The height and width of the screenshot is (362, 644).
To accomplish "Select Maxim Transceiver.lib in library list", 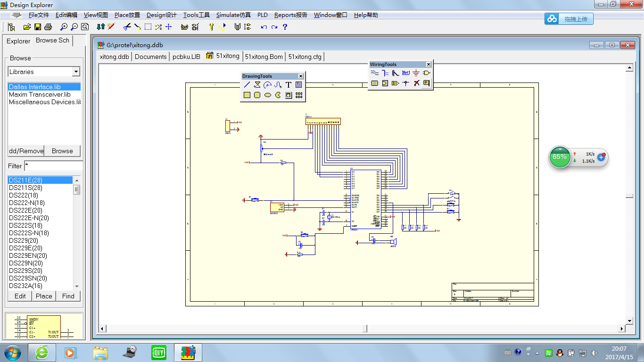I will (x=40, y=94).
